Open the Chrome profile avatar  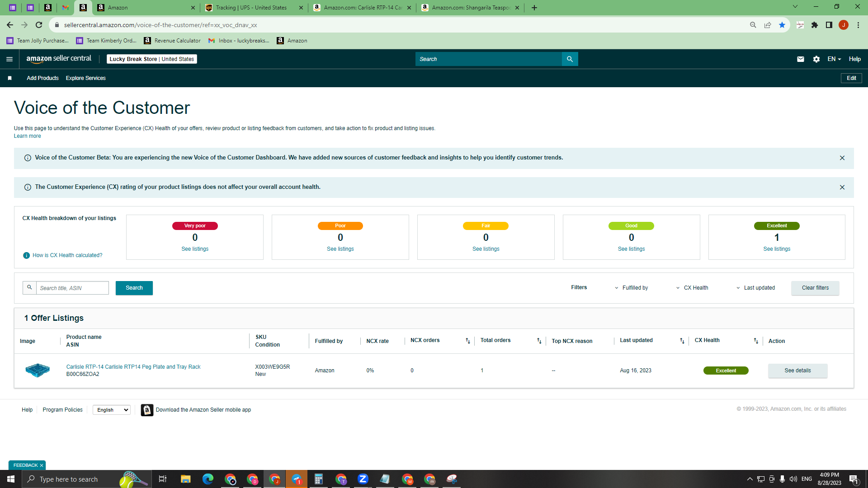[843, 25]
